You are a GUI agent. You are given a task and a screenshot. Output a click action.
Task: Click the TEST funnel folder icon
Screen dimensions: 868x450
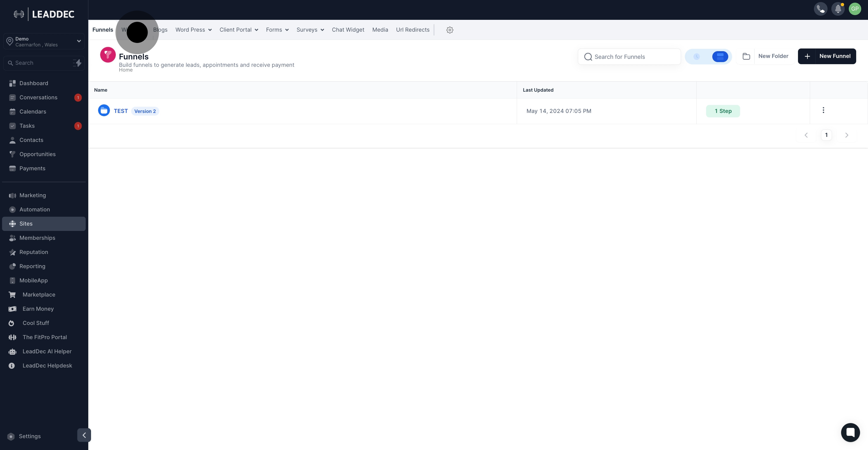(x=104, y=110)
